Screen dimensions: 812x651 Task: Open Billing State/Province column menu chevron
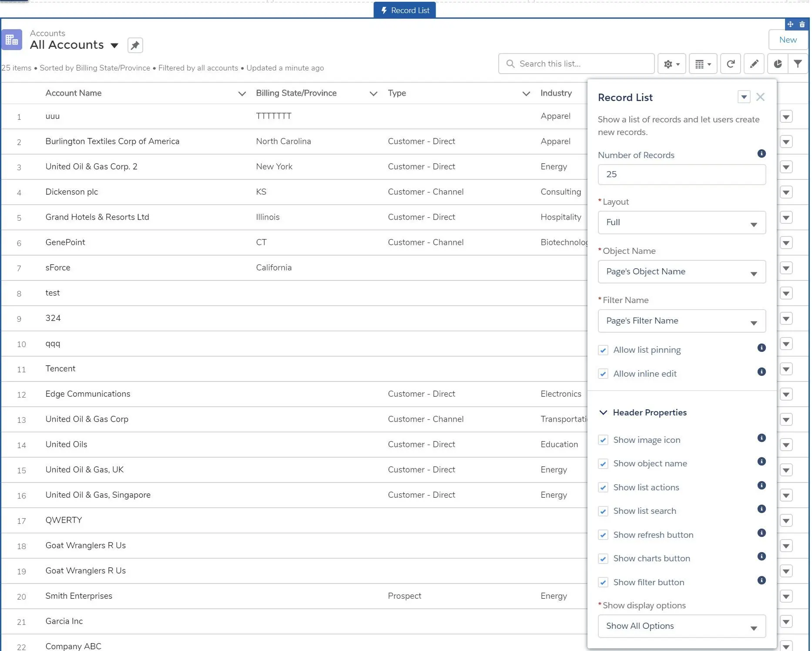[x=373, y=94]
